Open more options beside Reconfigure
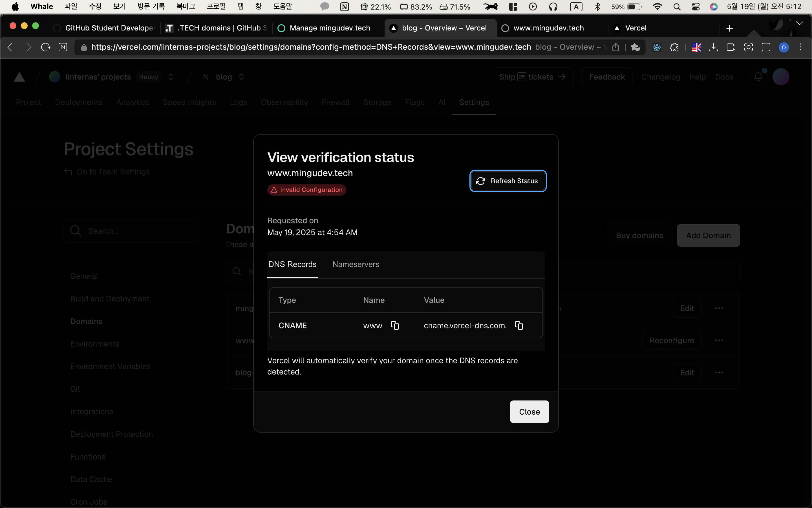The image size is (812, 508). click(x=719, y=340)
